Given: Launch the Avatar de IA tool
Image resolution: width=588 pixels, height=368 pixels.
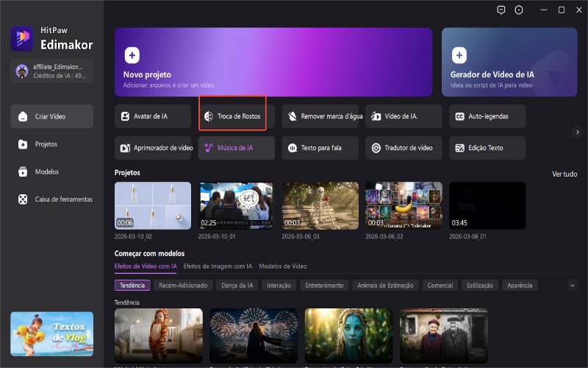Looking at the screenshot, I should [153, 116].
